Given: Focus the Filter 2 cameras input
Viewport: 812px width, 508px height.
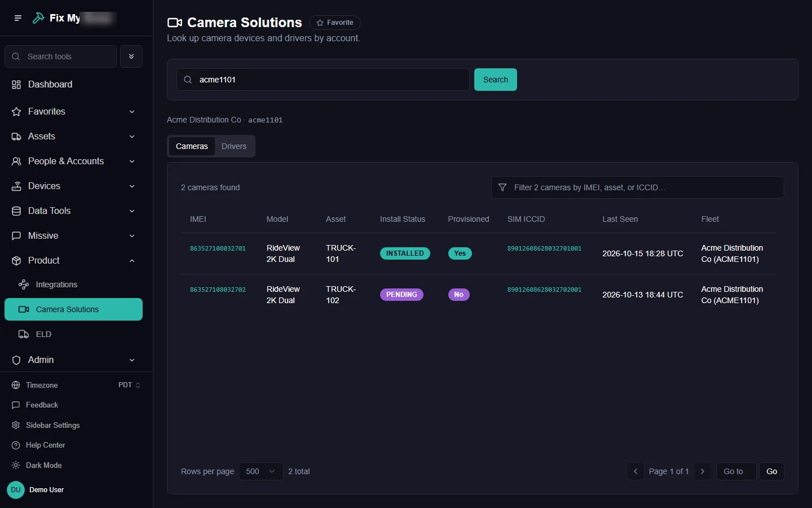Looking at the screenshot, I should (x=638, y=187).
